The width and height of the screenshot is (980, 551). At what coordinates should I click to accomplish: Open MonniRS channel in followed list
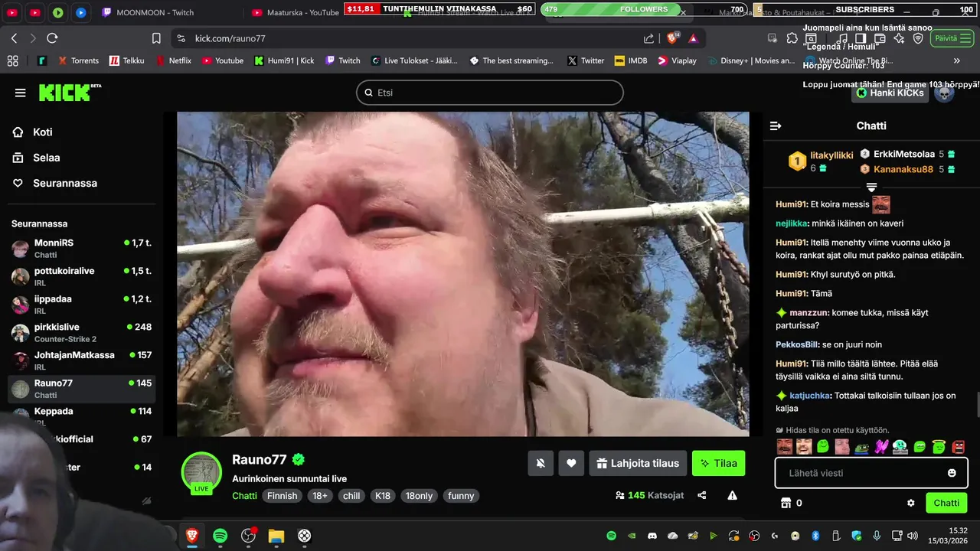82,248
